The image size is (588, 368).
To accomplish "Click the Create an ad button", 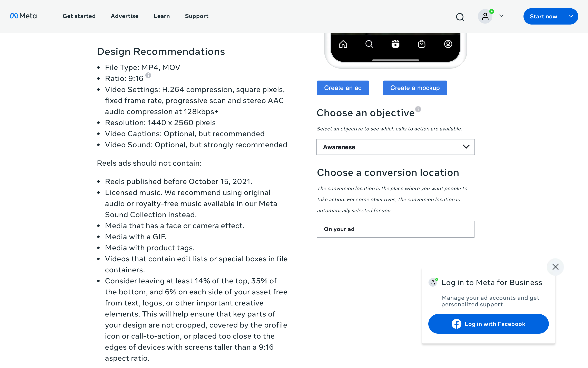I will [x=343, y=88].
